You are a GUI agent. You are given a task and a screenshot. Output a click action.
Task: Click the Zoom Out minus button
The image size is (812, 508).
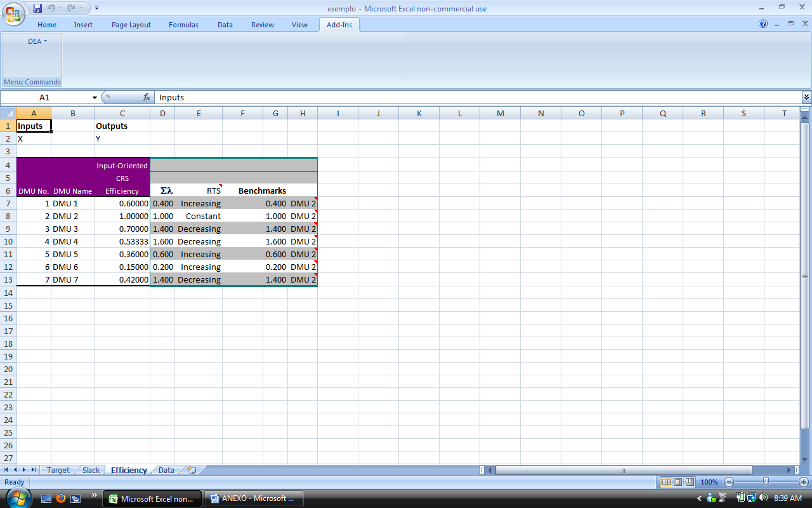point(730,482)
